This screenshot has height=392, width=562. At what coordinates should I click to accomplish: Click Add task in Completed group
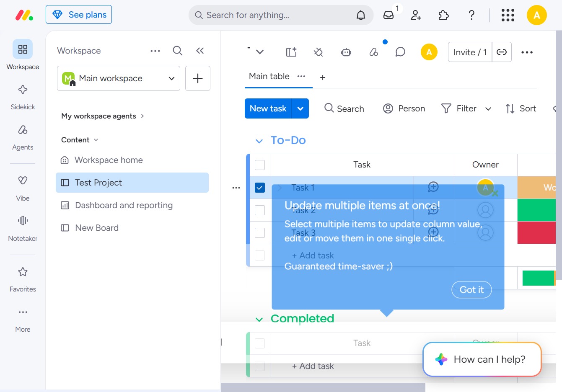click(x=313, y=366)
